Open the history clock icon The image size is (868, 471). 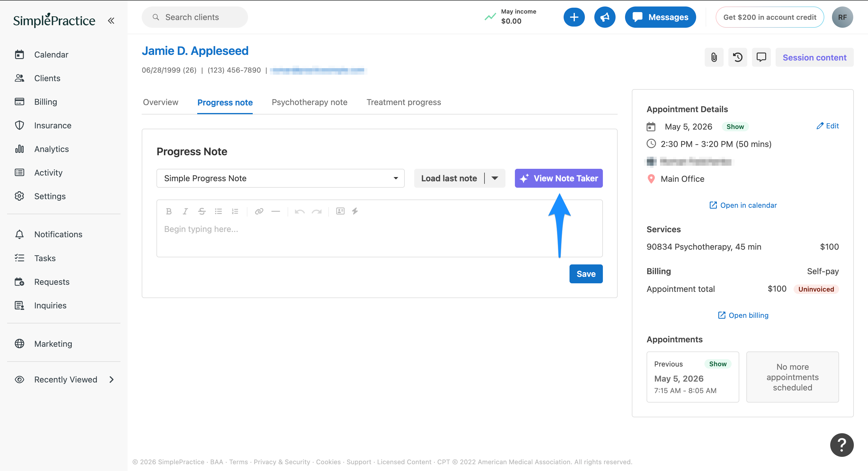(x=737, y=57)
